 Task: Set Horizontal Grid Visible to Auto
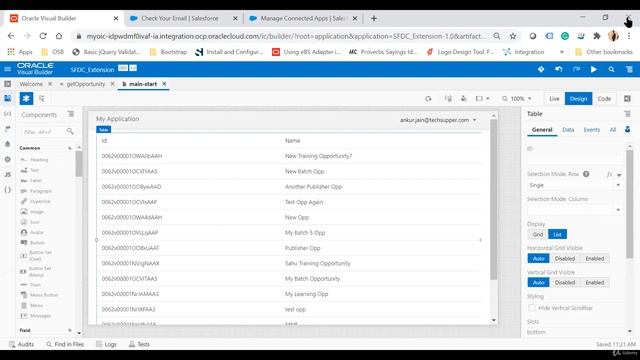click(538, 258)
